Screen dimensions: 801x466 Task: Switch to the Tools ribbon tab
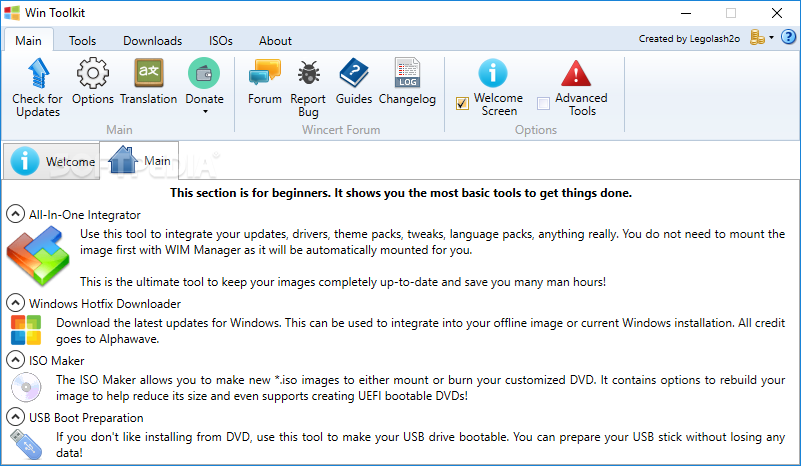click(x=82, y=40)
